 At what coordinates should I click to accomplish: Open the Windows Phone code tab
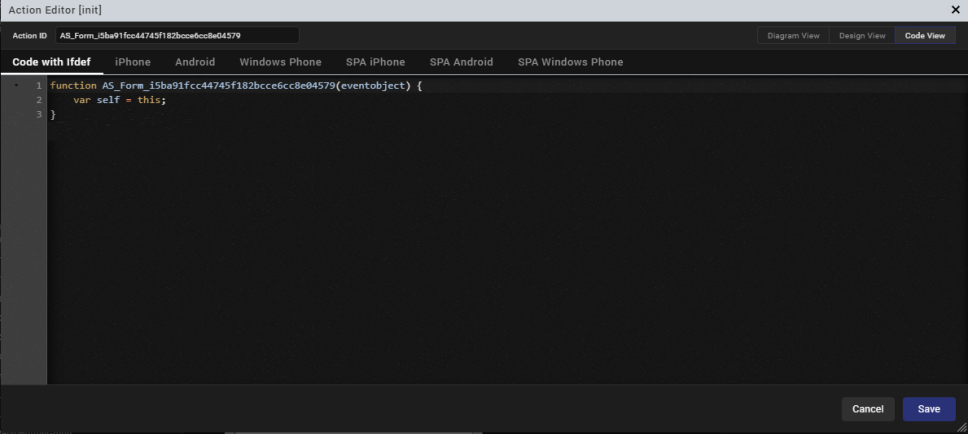click(x=280, y=62)
